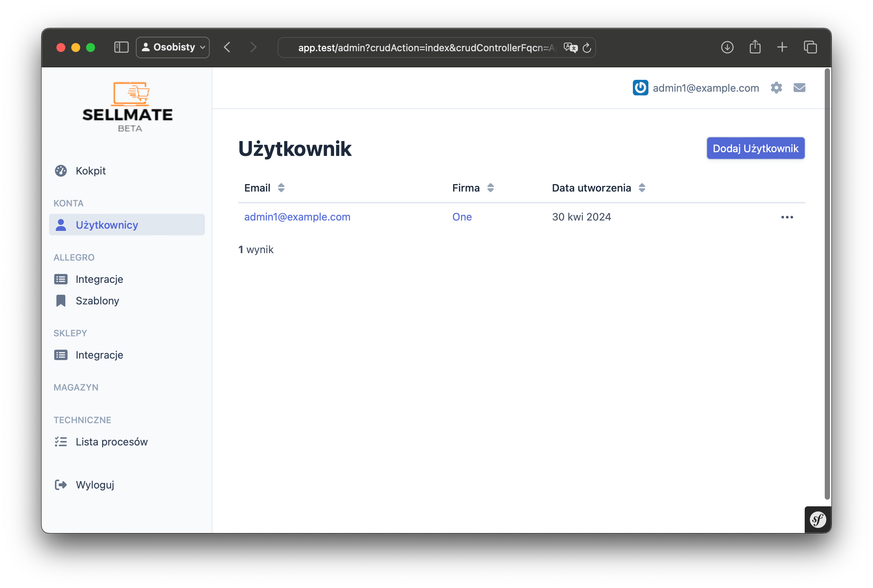Show Safari downloads
Screen dimensions: 873x588
point(727,47)
